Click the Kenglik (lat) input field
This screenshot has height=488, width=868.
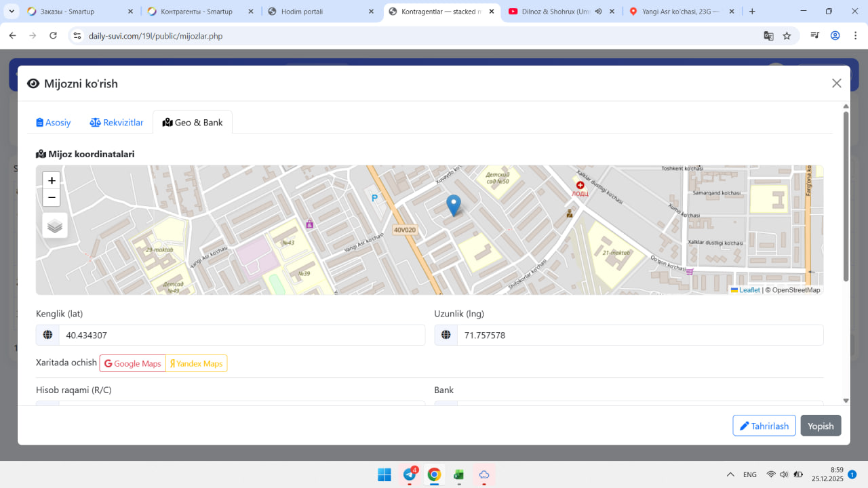point(241,335)
